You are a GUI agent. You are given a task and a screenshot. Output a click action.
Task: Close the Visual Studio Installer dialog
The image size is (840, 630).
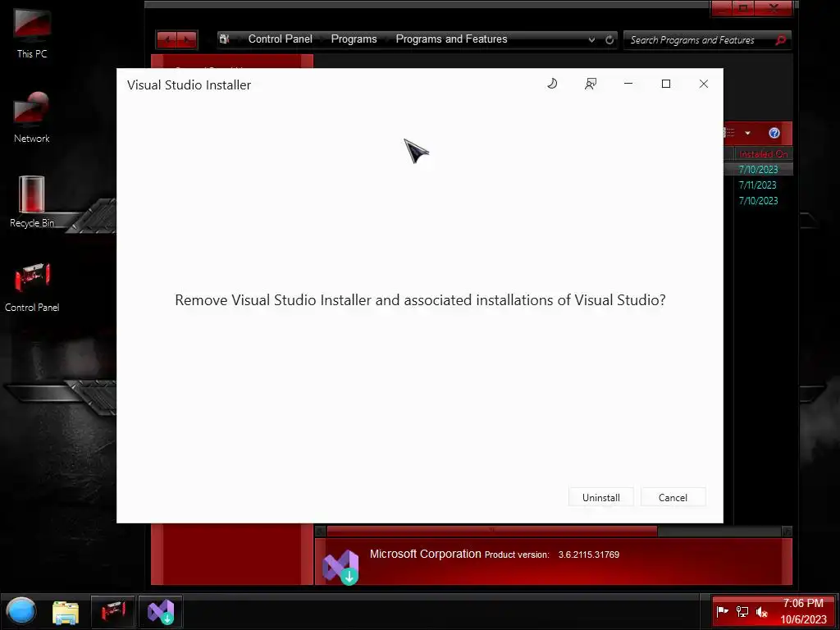704,84
